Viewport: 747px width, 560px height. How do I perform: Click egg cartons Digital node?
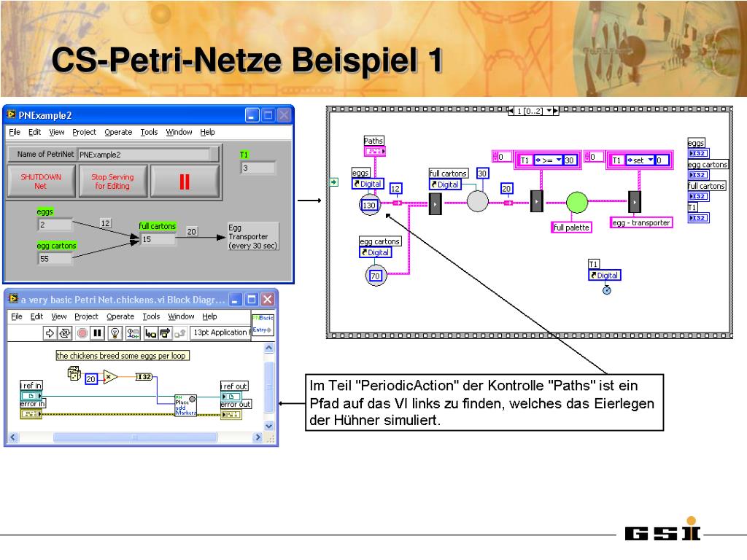pos(376,252)
